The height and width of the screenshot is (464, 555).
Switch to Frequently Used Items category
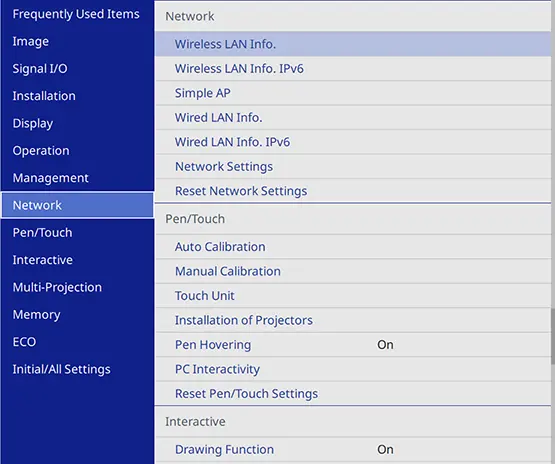77,14
